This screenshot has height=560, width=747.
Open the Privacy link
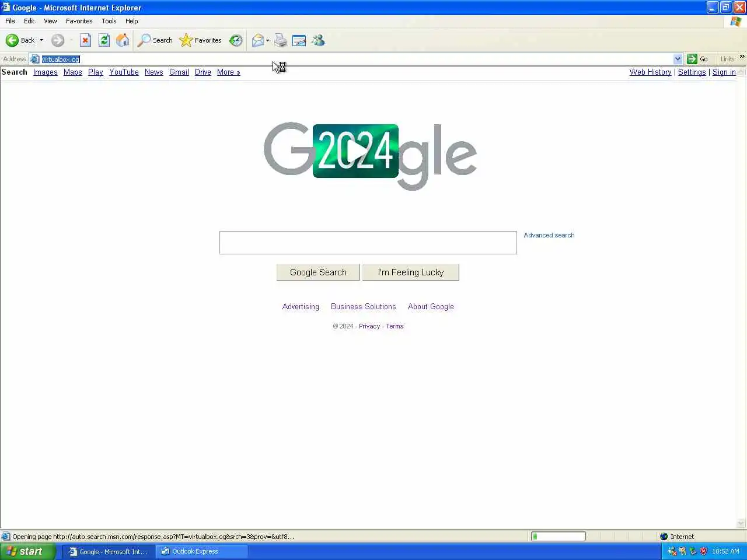369,327
